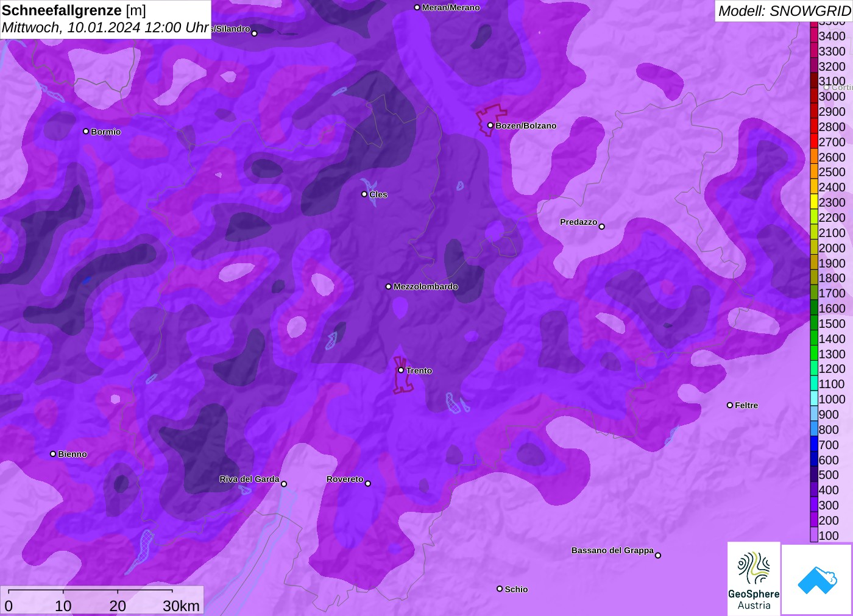Click the 600 m dark blue legend swatch
This screenshot has height=616, width=853.
[x=814, y=460]
